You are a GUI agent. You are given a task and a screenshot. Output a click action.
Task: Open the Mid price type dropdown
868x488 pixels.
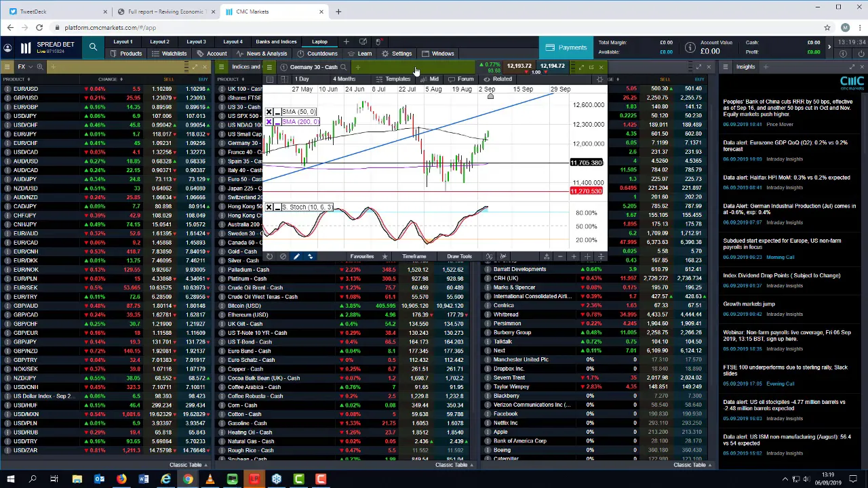429,79
